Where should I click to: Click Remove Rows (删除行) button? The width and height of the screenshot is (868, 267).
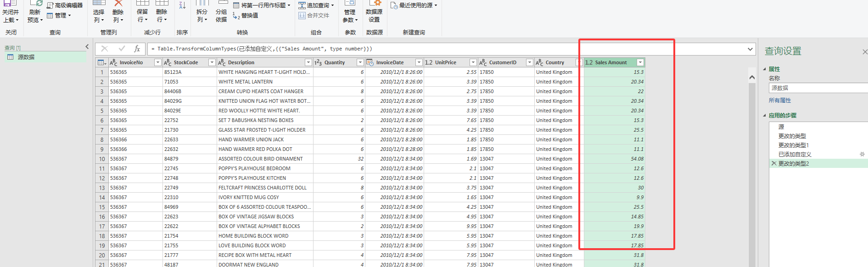point(162,12)
